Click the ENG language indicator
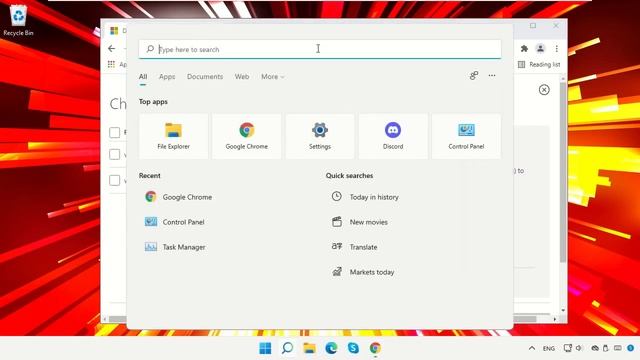Image resolution: width=640 pixels, height=360 pixels. tap(549, 349)
